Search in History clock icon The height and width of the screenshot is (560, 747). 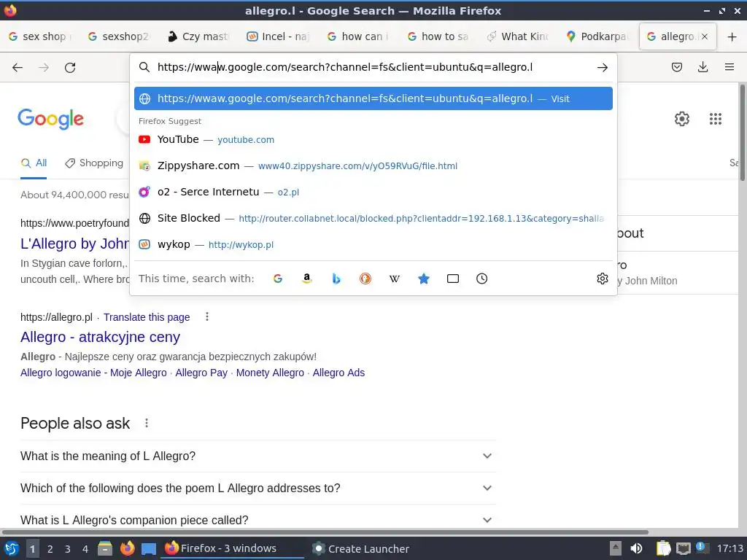click(x=481, y=279)
